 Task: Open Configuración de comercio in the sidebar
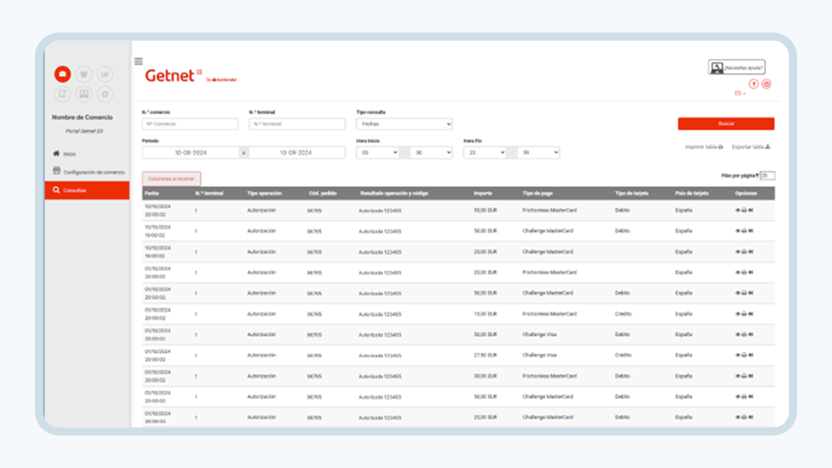tap(94, 172)
